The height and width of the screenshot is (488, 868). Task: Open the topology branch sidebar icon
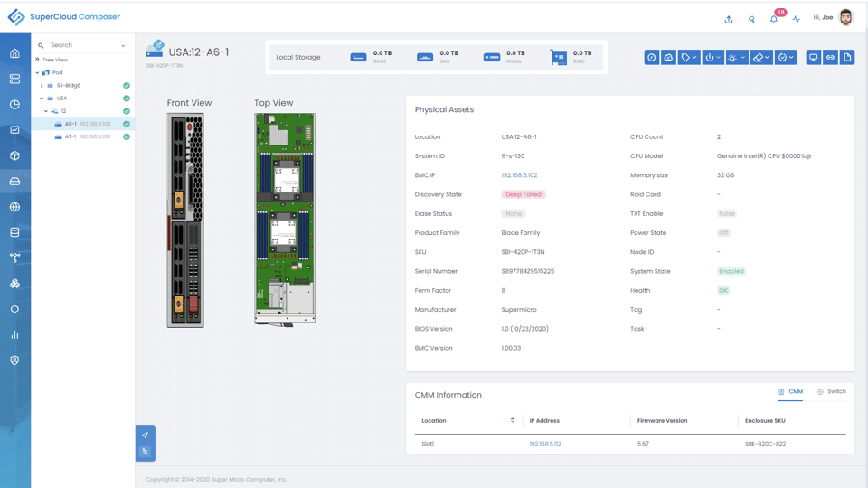[15, 258]
